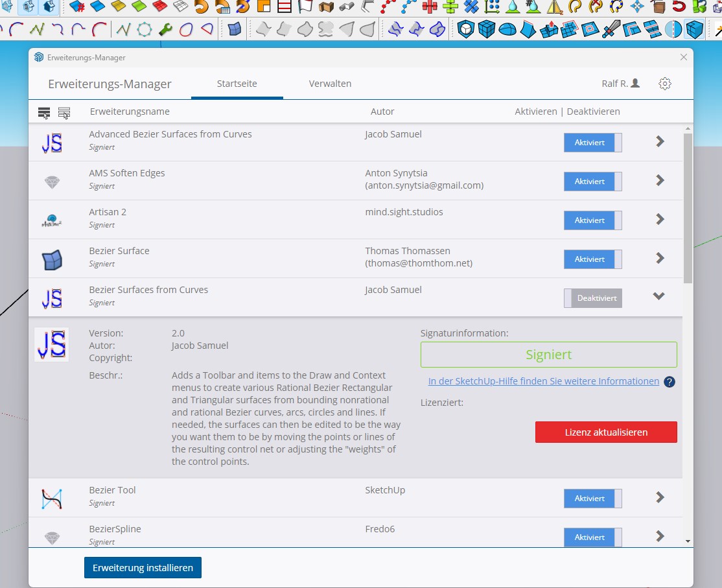Select the Startseite tab
This screenshot has width=722, height=588.
(x=237, y=84)
